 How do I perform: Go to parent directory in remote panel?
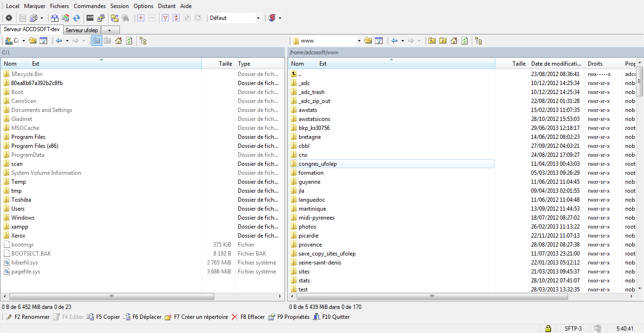point(432,41)
